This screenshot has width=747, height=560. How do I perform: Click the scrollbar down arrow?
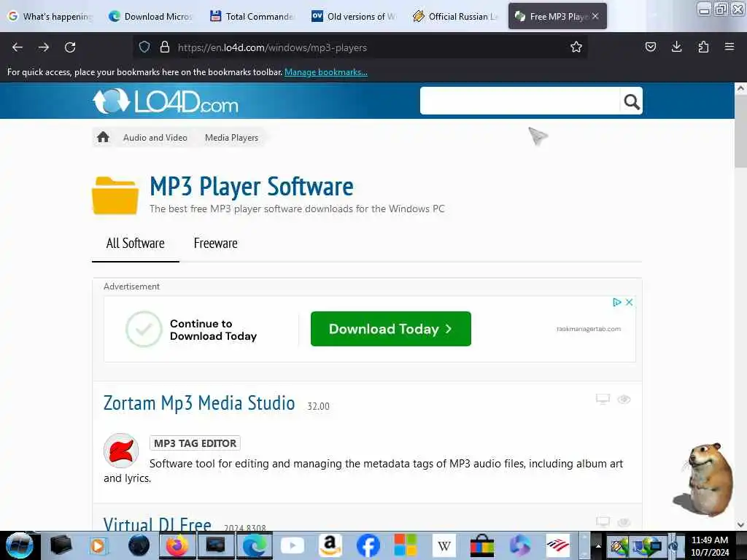click(x=740, y=525)
